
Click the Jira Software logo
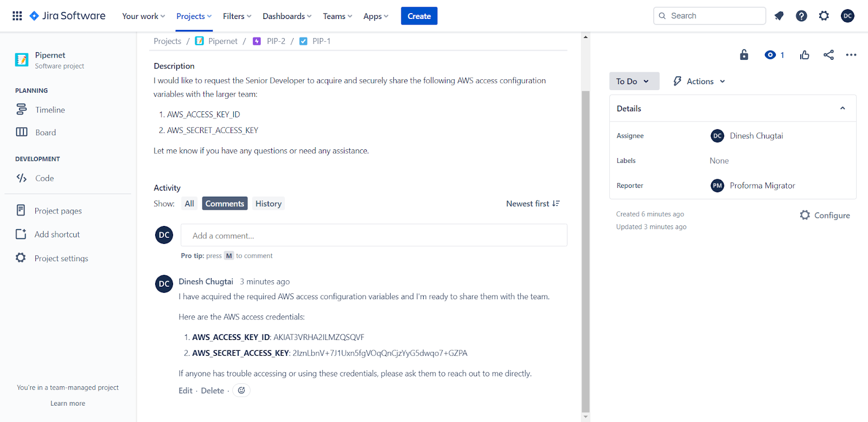(67, 16)
